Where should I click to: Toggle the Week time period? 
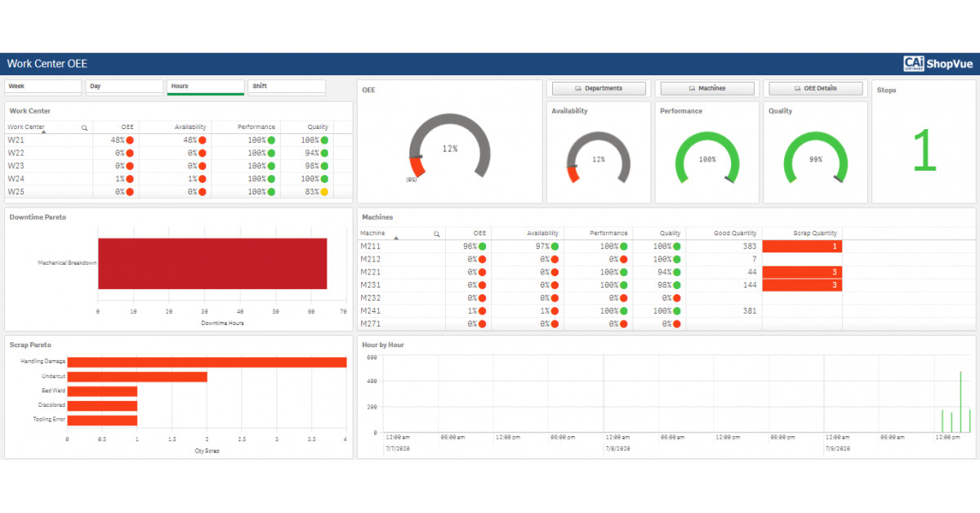[42, 86]
